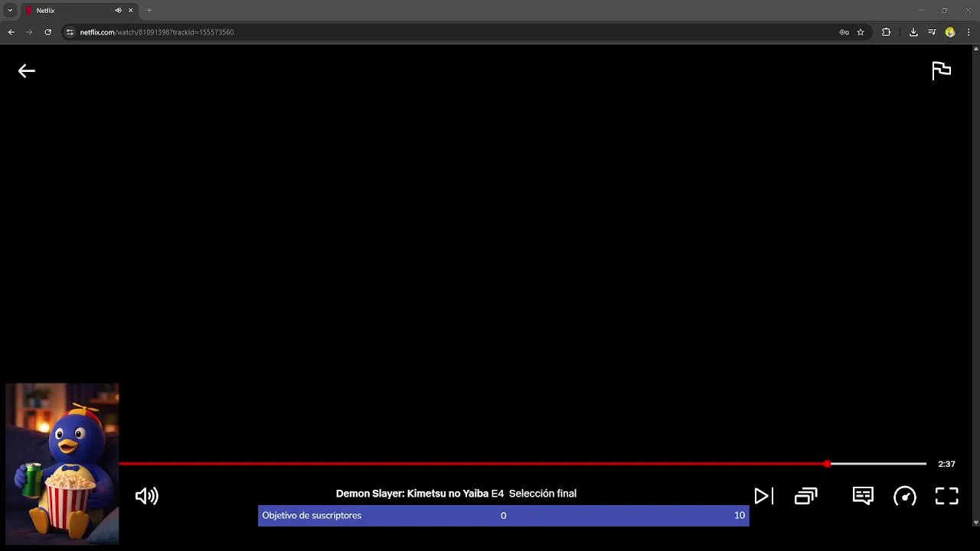Open the episodes list icon

point(806,496)
